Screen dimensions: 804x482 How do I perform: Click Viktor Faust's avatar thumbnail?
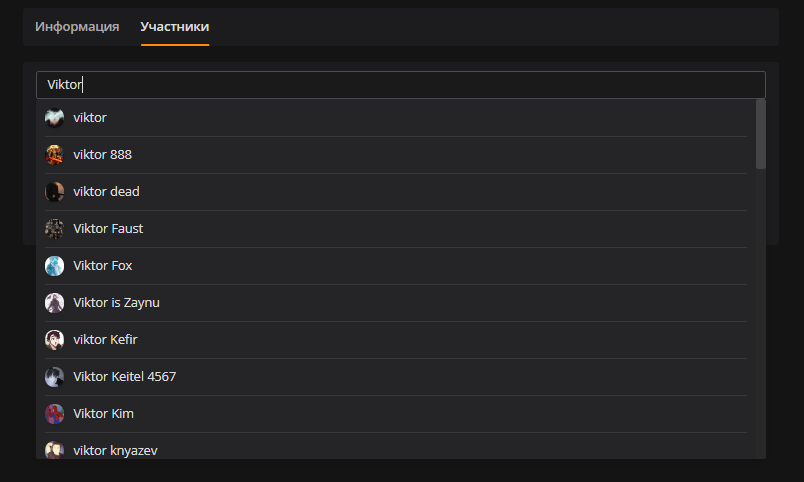pyautogui.click(x=54, y=229)
